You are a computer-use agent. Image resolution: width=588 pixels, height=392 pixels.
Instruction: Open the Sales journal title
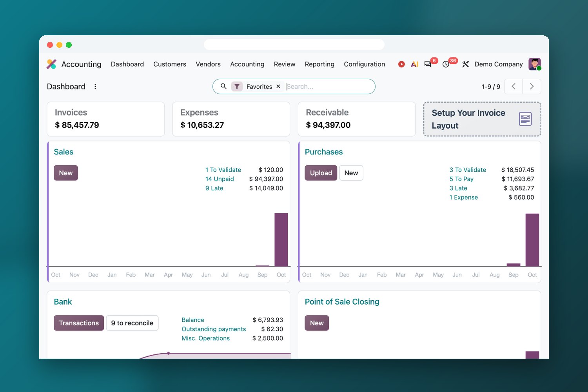pos(64,152)
